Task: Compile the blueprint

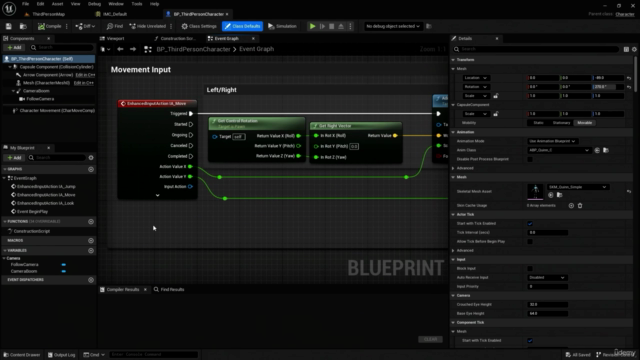Action: point(49,26)
